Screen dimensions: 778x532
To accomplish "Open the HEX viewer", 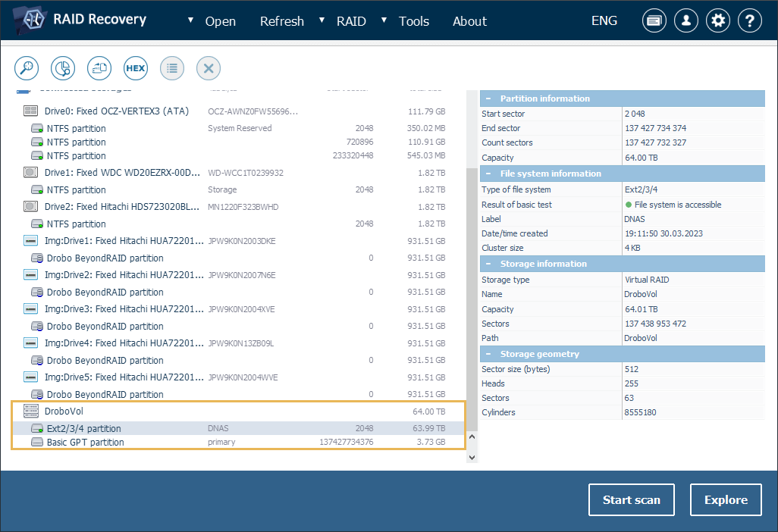I will 136,68.
